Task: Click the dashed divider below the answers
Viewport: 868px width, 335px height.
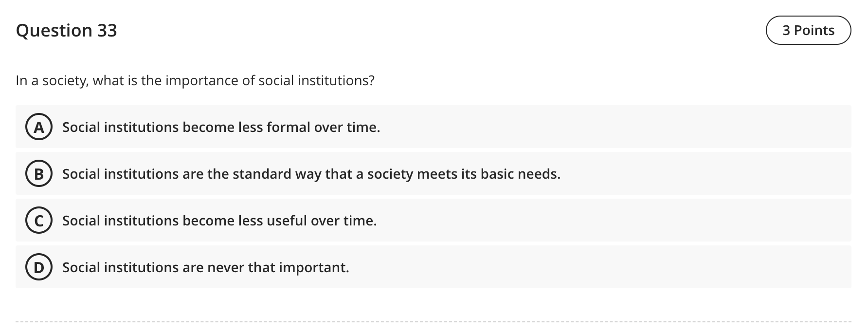Action: [x=434, y=321]
